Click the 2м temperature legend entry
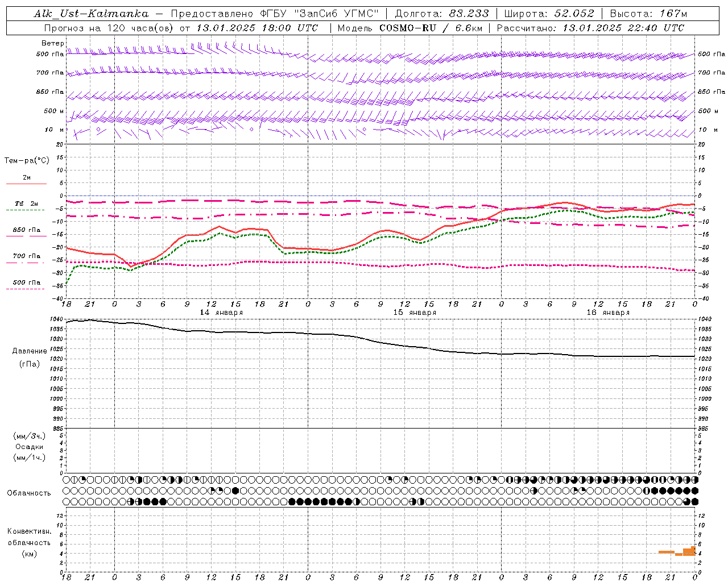728x582 pixels. coord(27,178)
